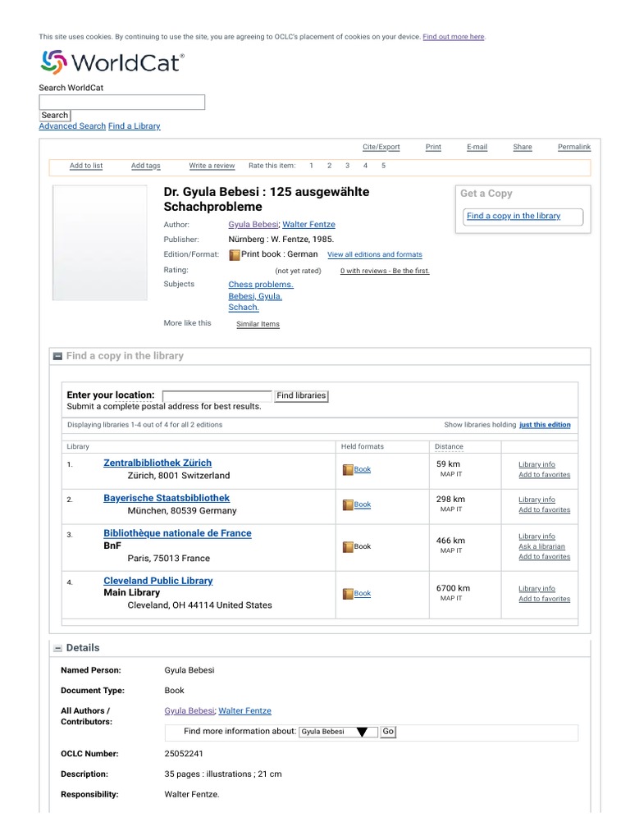
Task: Rate this item 1
Action: 311,166
